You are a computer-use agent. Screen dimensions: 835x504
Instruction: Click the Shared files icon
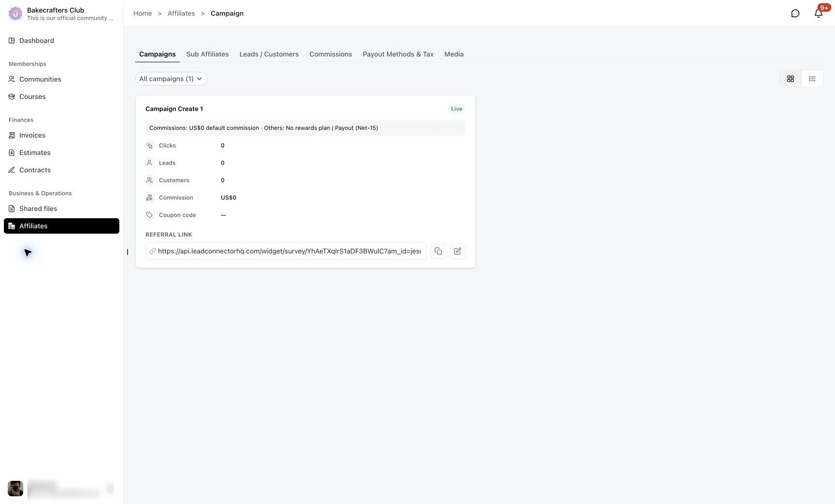click(x=12, y=209)
